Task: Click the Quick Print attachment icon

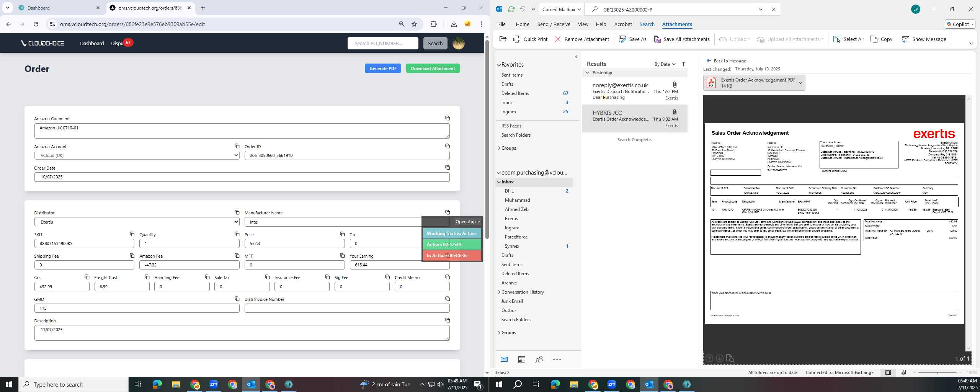Action: [530, 39]
